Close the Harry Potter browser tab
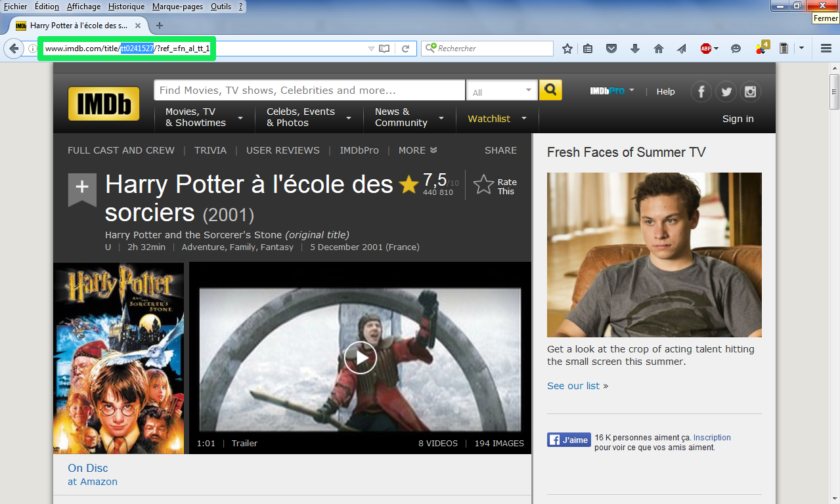The height and width of the screenshot is (504, 840). click(138, 26)
